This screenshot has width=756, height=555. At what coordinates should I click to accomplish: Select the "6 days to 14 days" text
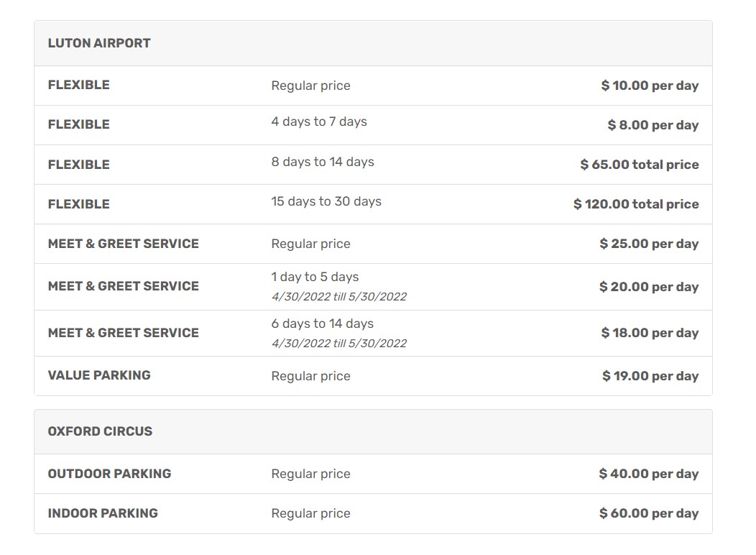[x=322, y=324]
